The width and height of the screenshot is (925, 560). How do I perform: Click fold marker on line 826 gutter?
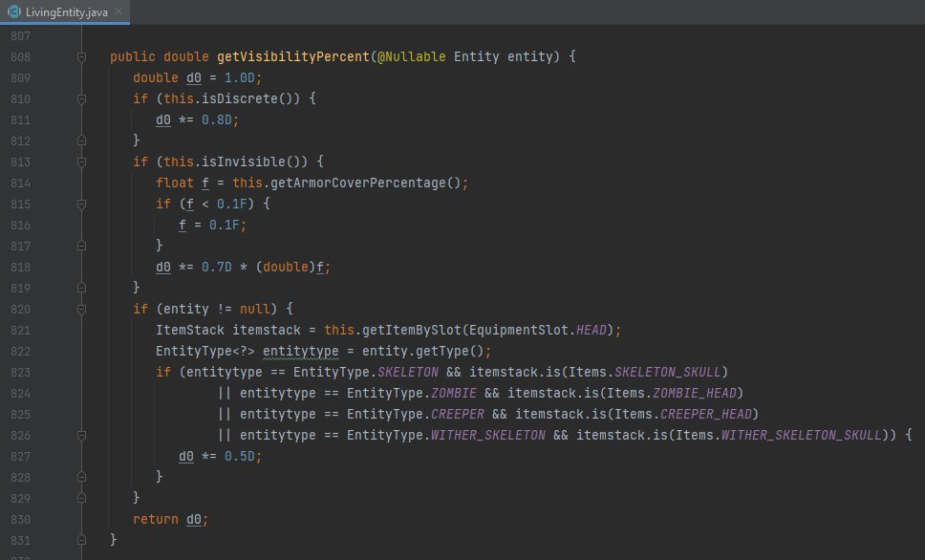point(81,436)
